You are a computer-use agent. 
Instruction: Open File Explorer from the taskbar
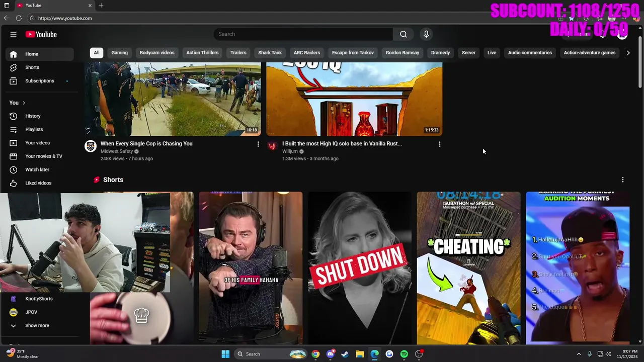point(360,354)
